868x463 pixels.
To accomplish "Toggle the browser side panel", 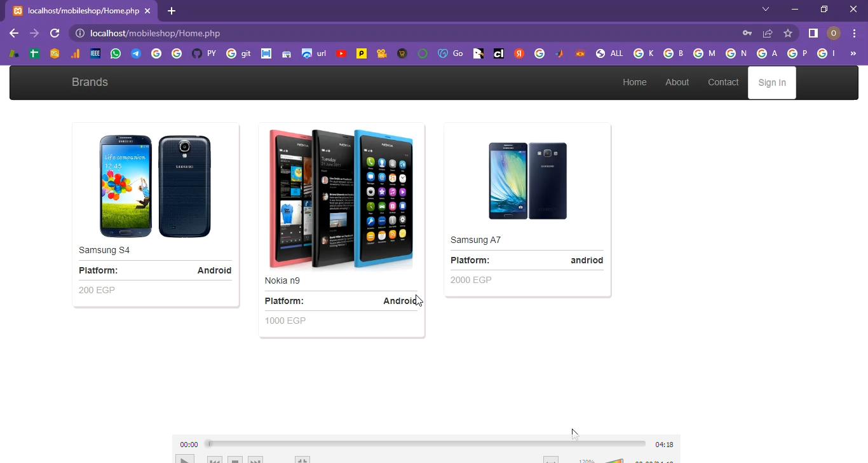I will tap(813, 33).
